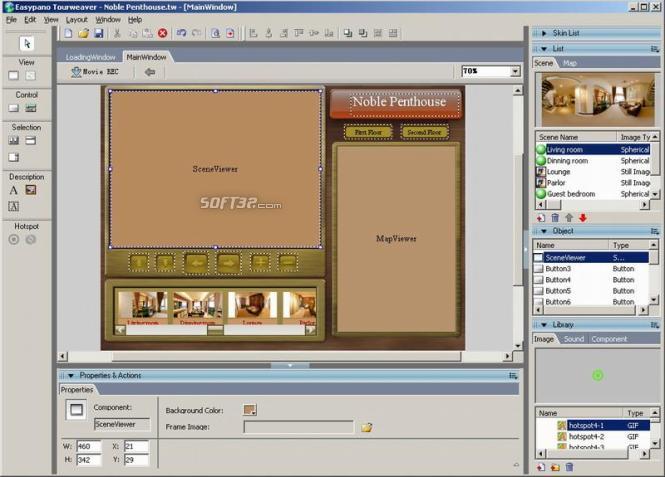Click the bring-to-front icon in toolbar
This screenshot has height=477, width=665.
pyautogui.click(x=348, y=33)
